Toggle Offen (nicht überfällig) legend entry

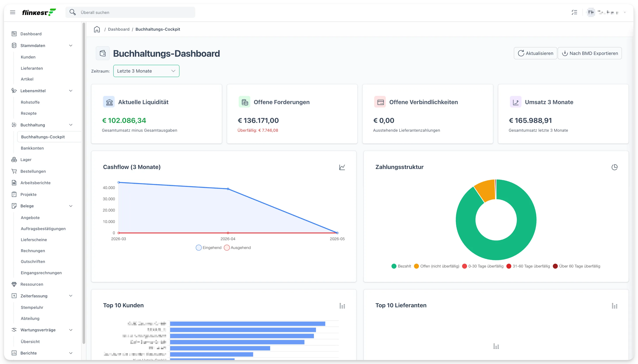tap(437, 266)
